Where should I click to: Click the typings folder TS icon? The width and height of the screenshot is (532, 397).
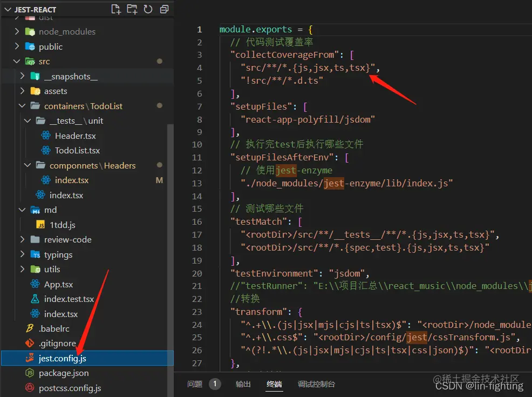click(x=35, y=254)
